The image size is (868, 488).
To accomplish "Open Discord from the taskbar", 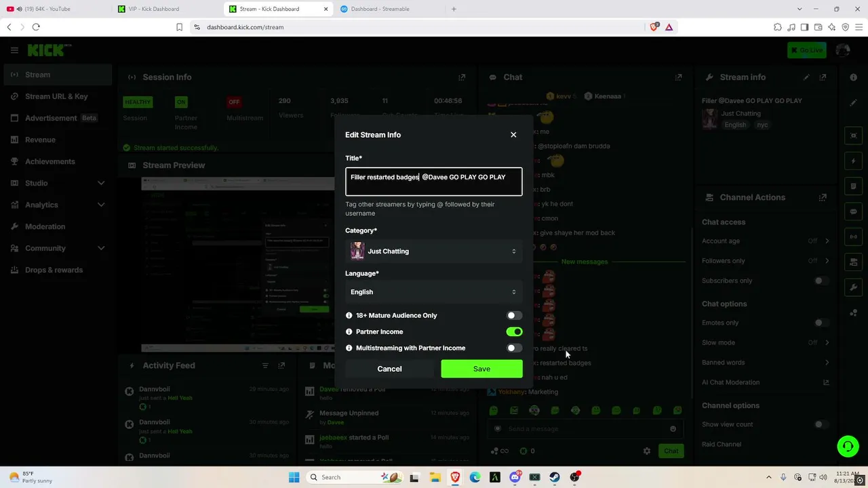I will tap(515, 477).
